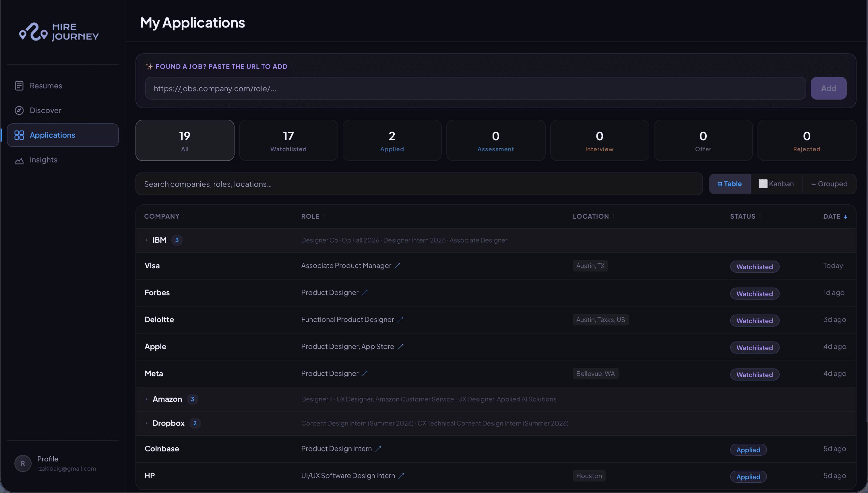The height and width of the screenshot is (493, 868).
Task: Open the Visa Associate Product Manager job link icon
Action: pyautogui.click(x=398, y=265)
